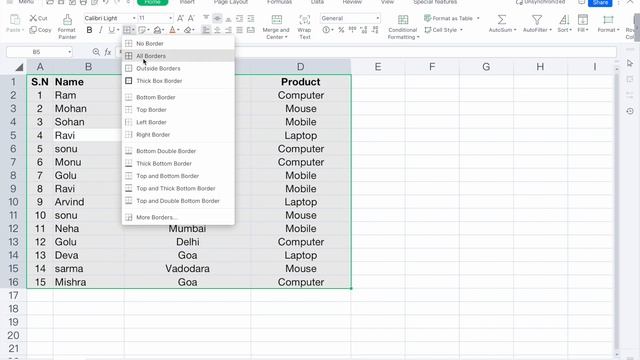This screenshot has height=360, width=640.
Task: Select Thick Box Border option
Action: point(178,81)
